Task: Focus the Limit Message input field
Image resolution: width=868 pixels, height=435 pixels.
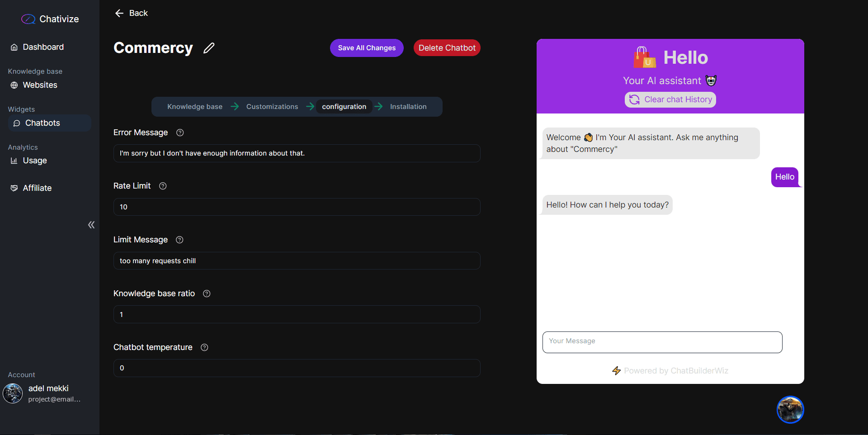Action: tap(297, 261)
